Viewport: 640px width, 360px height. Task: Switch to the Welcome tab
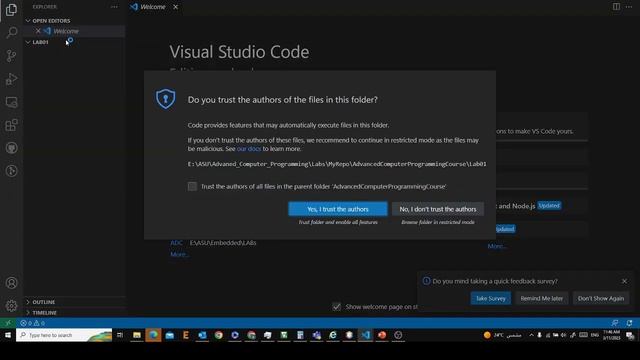point(153,7)
